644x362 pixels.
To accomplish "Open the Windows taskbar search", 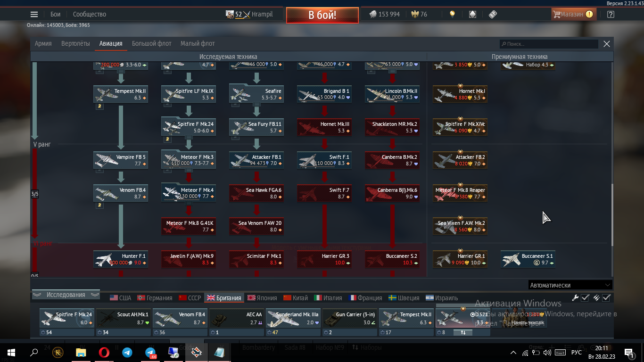I will pyautogui.click(x=34, y=352).
